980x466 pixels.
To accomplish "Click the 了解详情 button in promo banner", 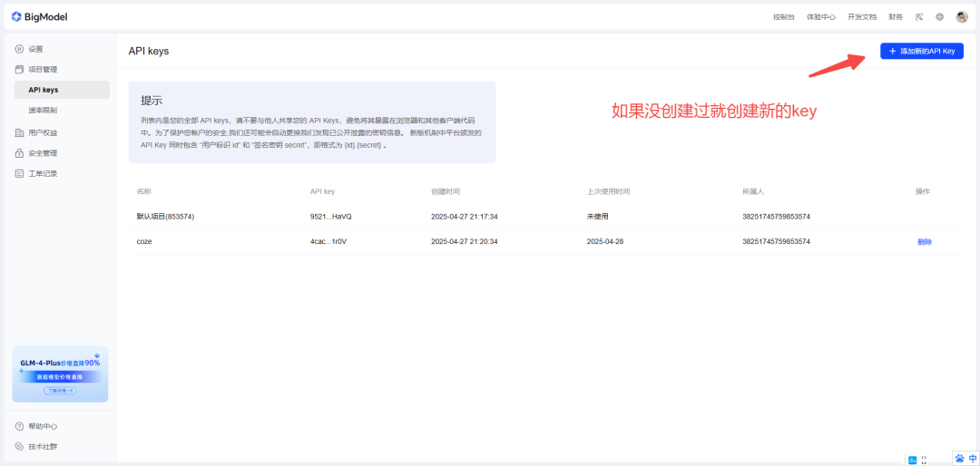I will coord(60,391).
